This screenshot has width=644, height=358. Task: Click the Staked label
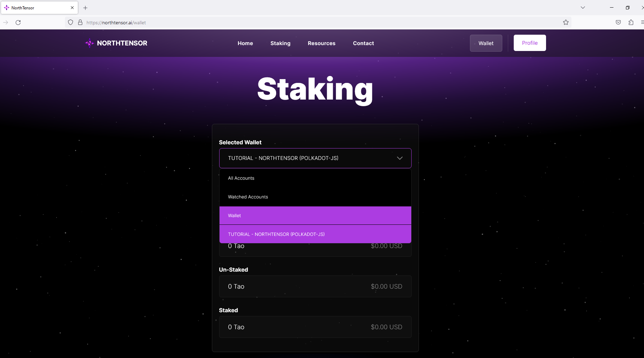coord(228,310)
